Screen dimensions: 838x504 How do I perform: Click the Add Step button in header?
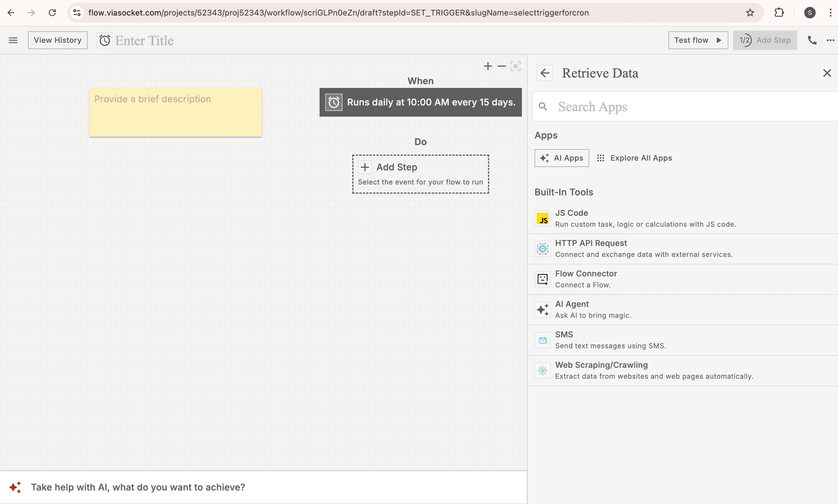point(765,41)
